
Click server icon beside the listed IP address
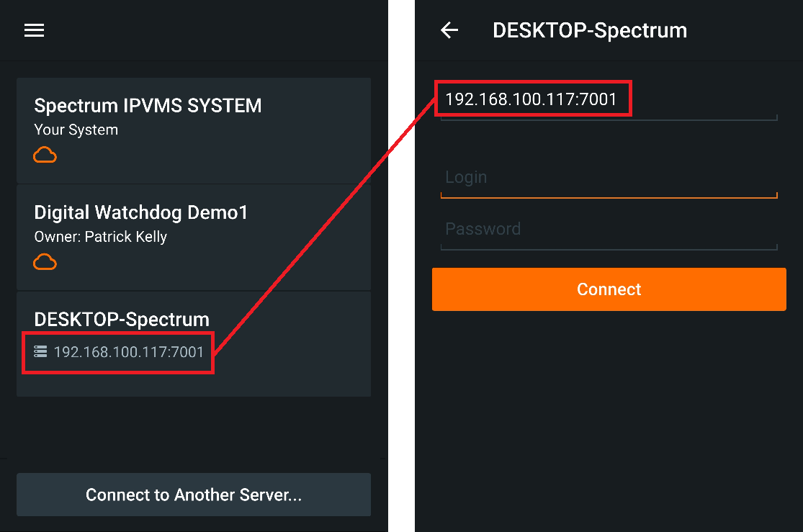click(x=40, y=352)
